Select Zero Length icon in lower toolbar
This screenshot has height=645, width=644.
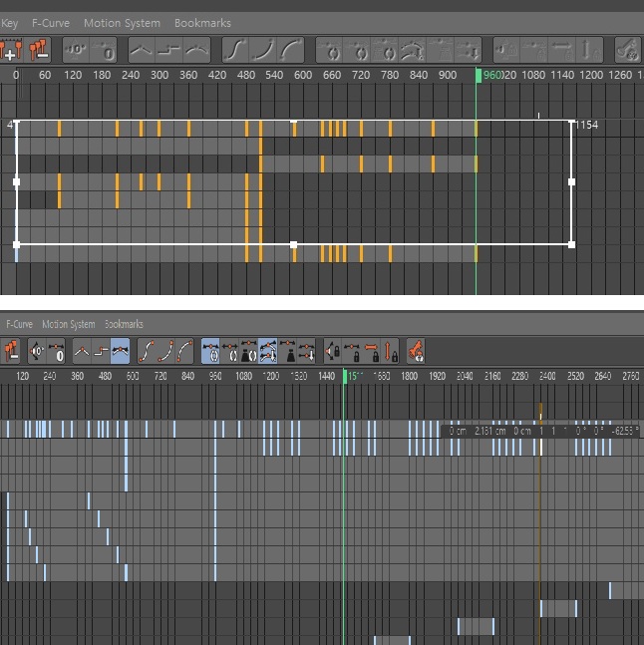56,351
